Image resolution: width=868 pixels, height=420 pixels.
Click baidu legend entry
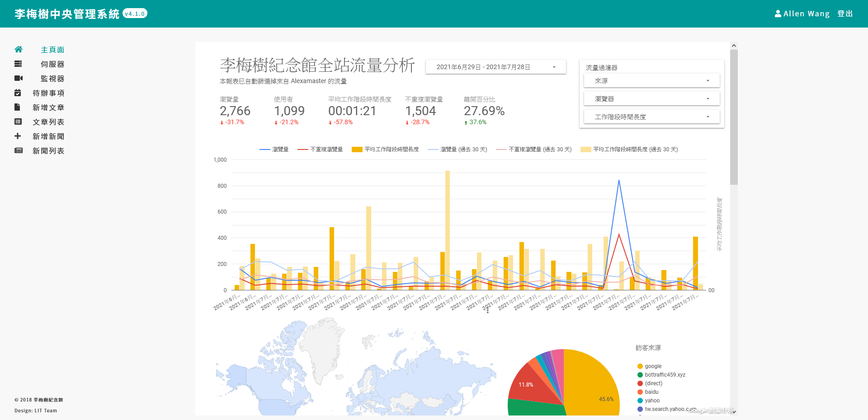tap(648, 392)
